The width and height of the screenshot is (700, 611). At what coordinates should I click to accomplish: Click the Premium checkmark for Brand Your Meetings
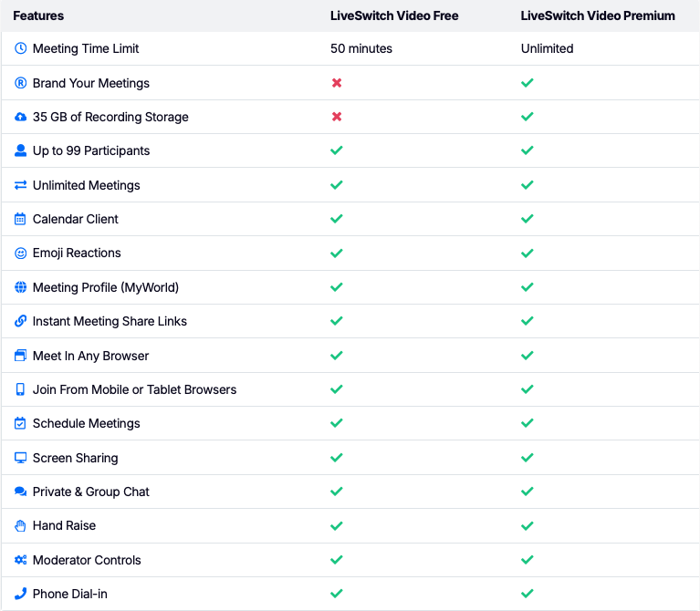[527, 83]
